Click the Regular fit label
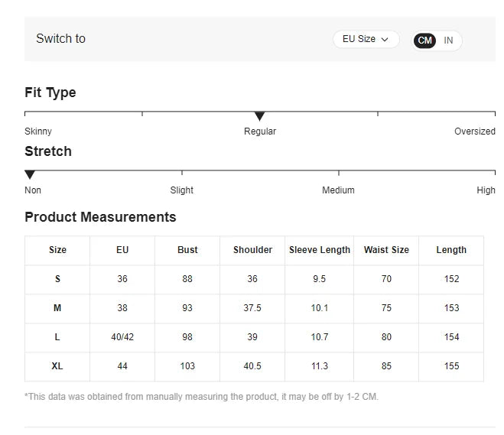The image size is (504, 435). tap(260, 131)
